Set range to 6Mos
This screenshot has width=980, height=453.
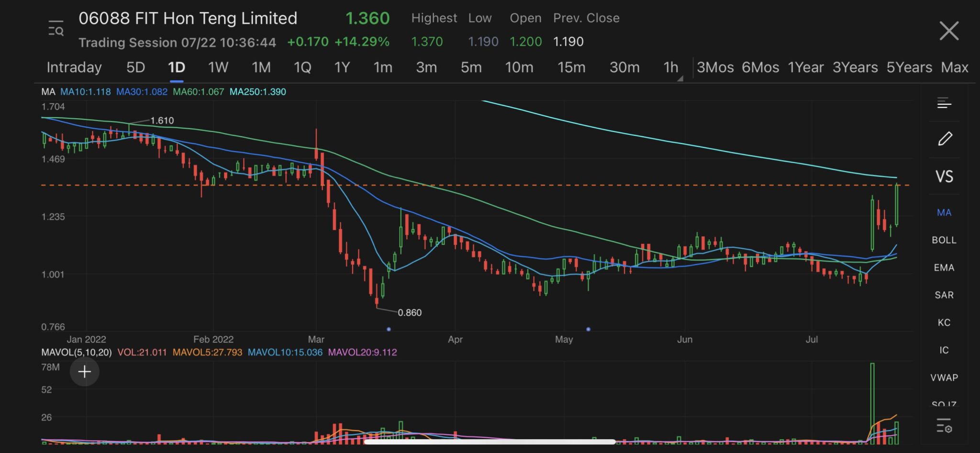point(760,67)
